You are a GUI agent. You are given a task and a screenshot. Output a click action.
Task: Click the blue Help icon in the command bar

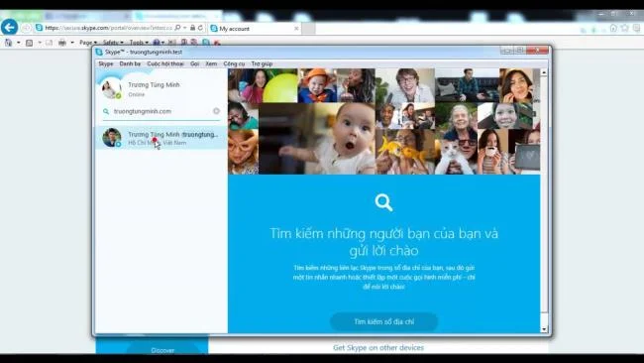point(157,43)
